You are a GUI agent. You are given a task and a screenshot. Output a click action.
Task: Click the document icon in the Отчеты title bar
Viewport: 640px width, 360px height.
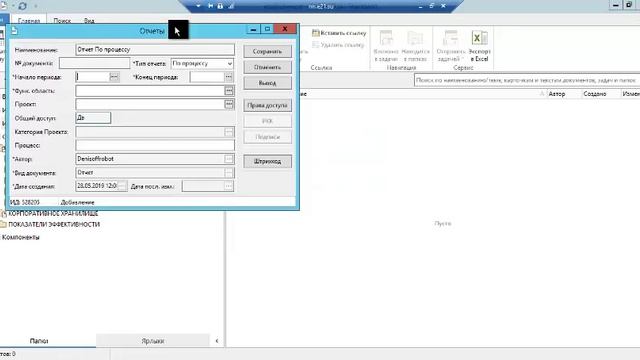click(x=14, y=31)
